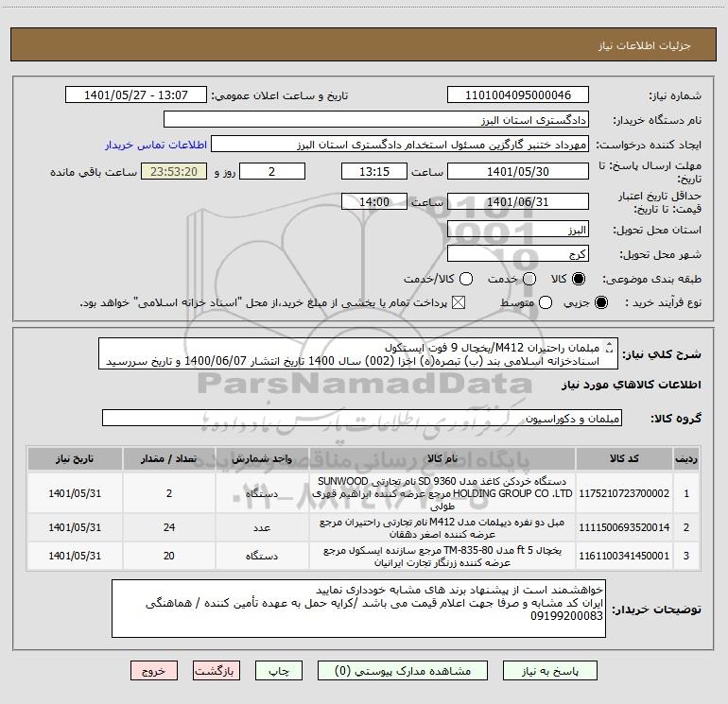728x704 pixels.
Task: Click the پاسخ به نیاز button
Action: (550, 671)
